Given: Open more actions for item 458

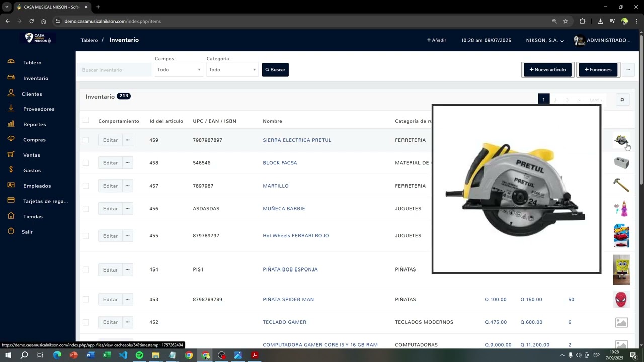Looking at the screenshot, I should point(128,163).
